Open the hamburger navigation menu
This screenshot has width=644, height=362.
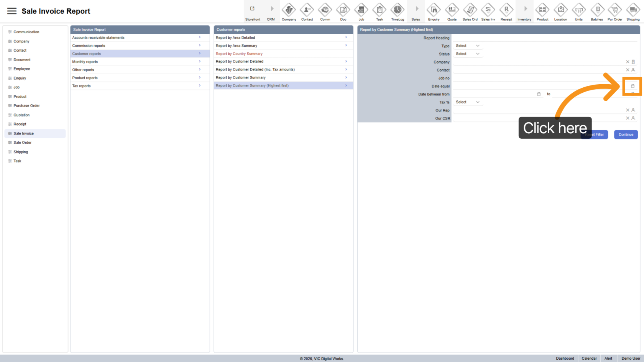click(x=12, y=11)
